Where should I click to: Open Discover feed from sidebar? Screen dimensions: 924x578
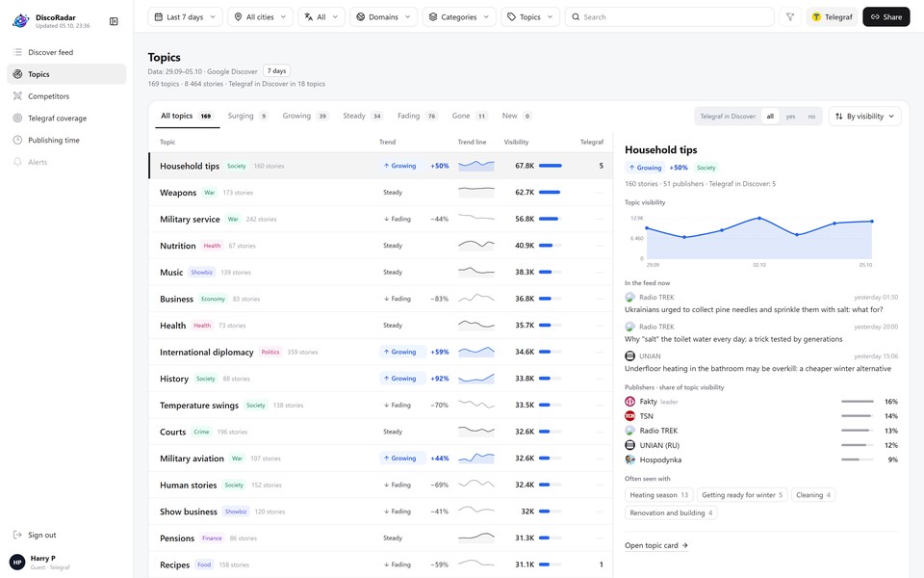point(66,52)
